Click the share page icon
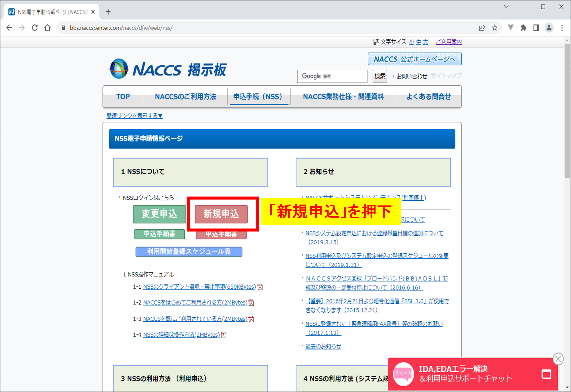The image size is (571, 392). [482, 28]
